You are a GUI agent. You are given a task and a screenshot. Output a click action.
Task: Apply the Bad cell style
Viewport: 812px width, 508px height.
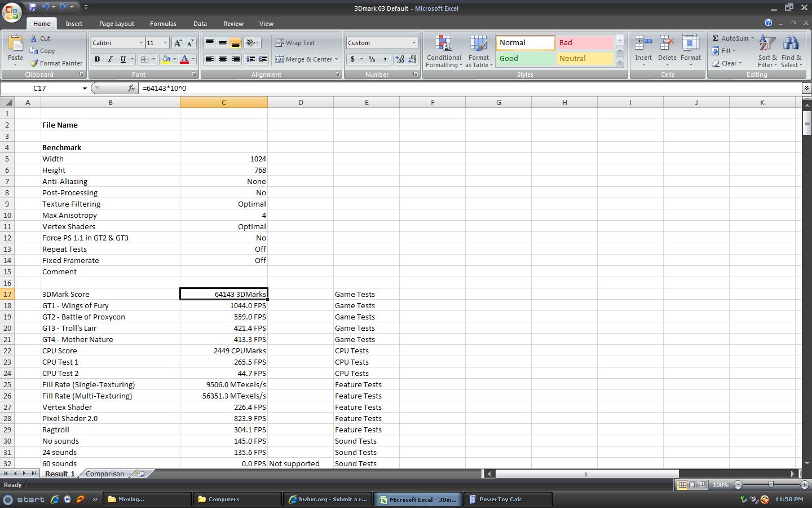click(585, 43)
